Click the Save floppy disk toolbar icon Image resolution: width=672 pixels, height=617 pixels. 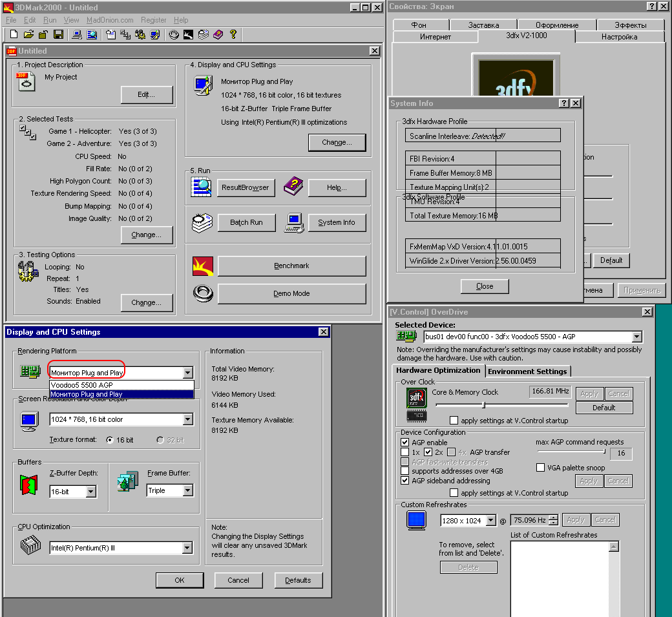pos(59,35)
